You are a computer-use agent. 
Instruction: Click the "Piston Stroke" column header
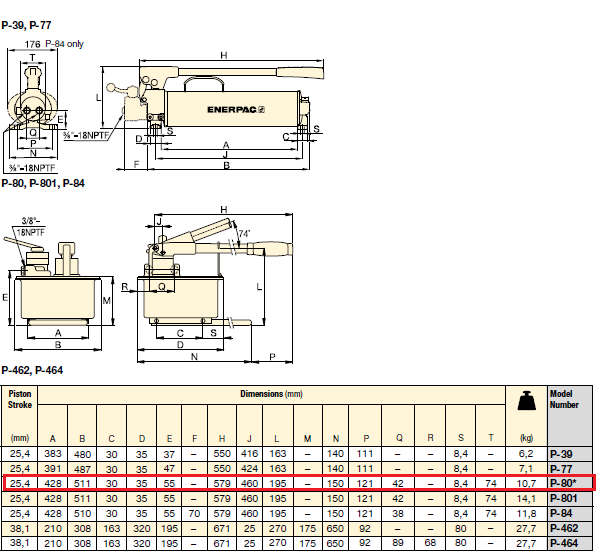click(x=20, y=399)
